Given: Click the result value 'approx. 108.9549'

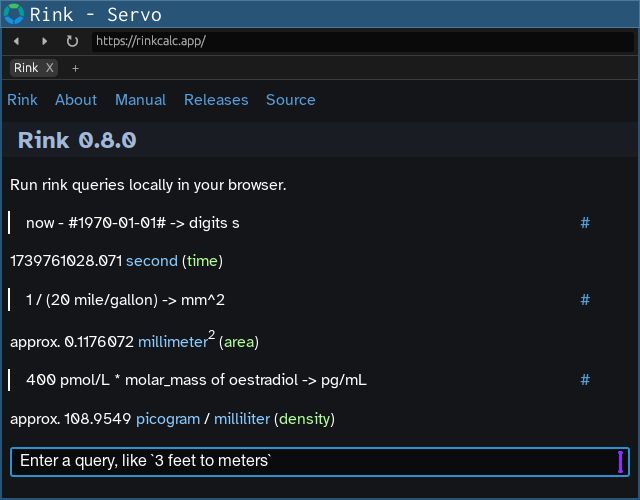Looking at the screenshot, I should click(71, 419).
